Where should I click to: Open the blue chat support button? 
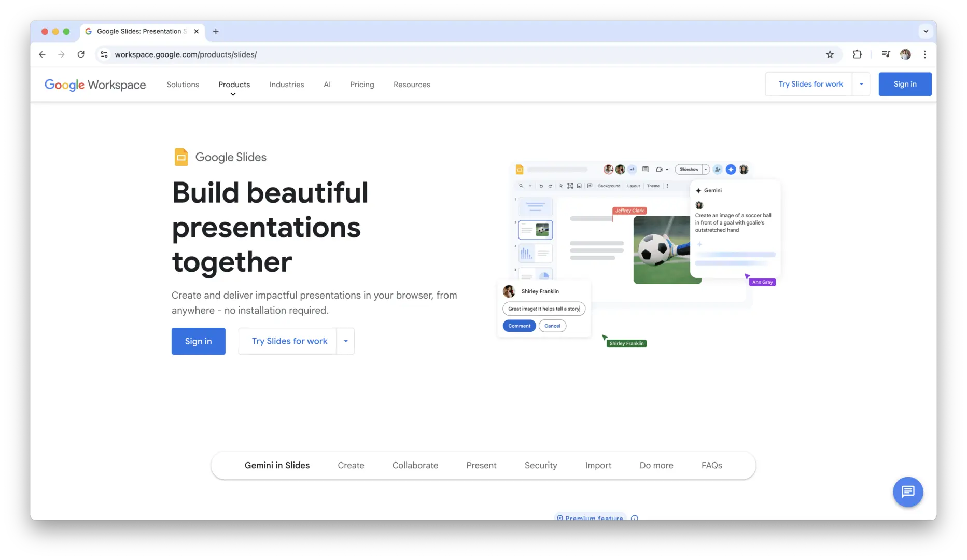tap(908, 492)
